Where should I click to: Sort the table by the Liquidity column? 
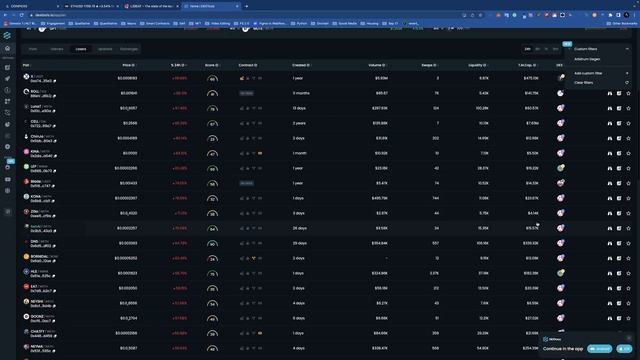tap(478, 65)
